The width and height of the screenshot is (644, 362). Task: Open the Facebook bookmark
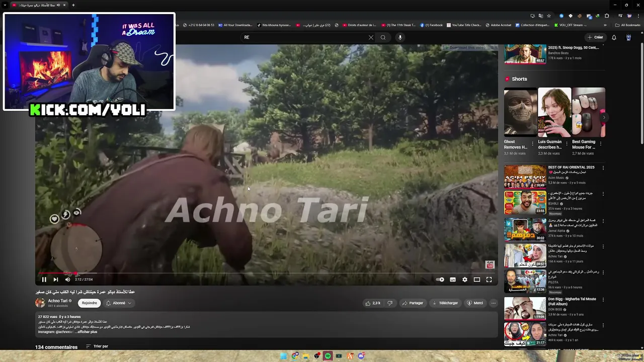point(432,25)
